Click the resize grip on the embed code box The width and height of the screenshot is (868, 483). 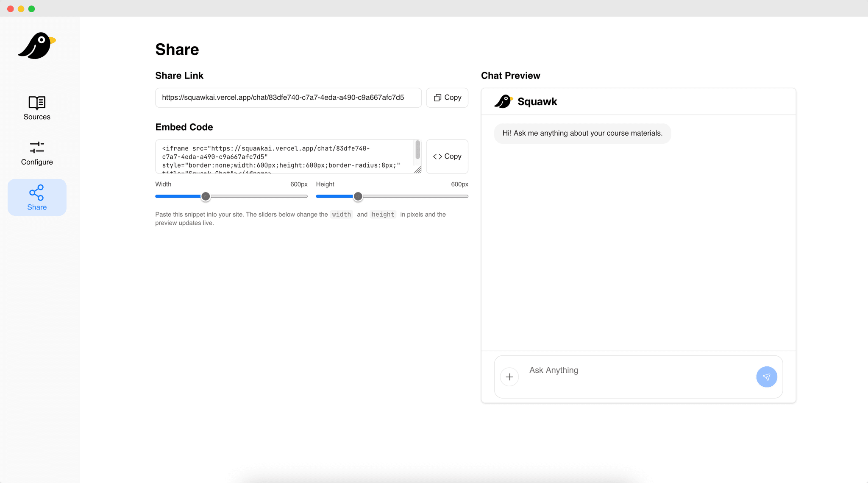[418, 170]
